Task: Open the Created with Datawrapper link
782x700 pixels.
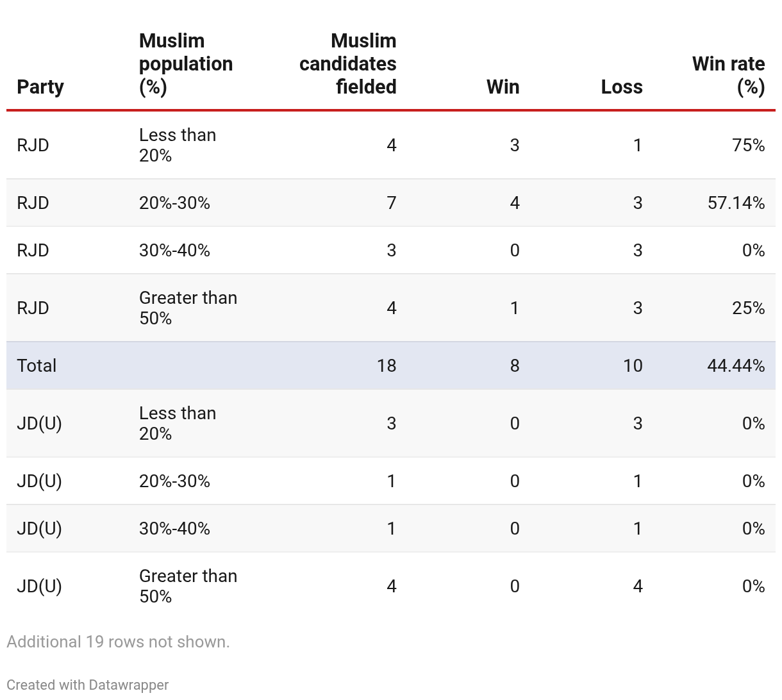Action: 88,685
